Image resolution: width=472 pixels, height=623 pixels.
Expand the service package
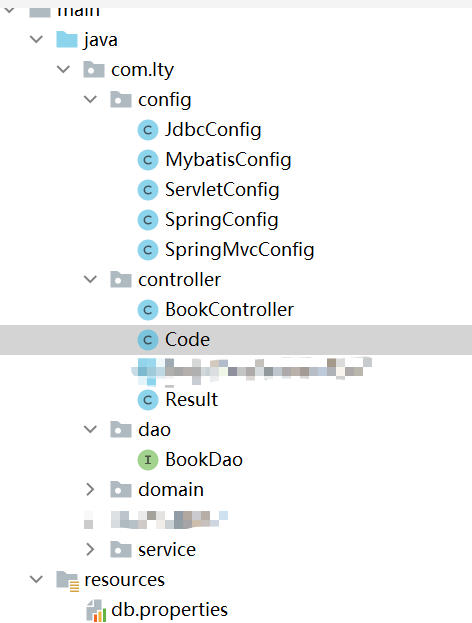[90, 549]
